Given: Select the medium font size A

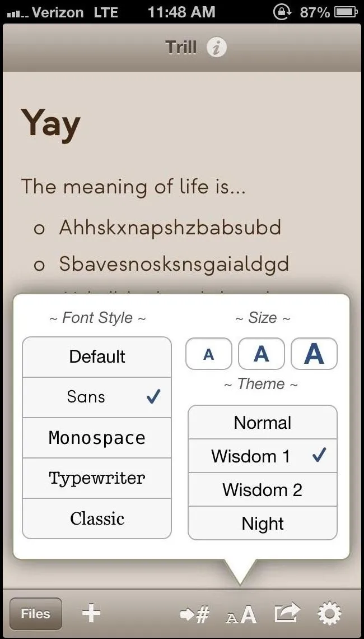Looking at the screenshot, I should [x=261, y=354].
